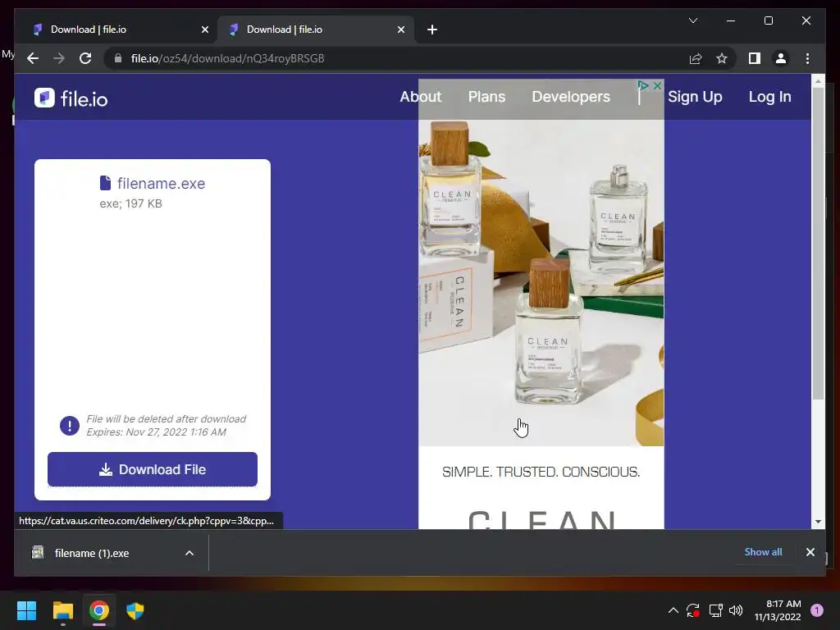Screen dimensions: 840x630
Task: Switch to the first Download | file.io tab
Action: click(x=116, y=30)
